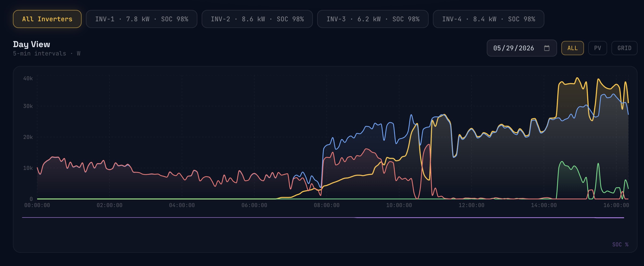The image size is (644, 266).
Task: Open the calendar date picker icon
Action: click(547, 48)
